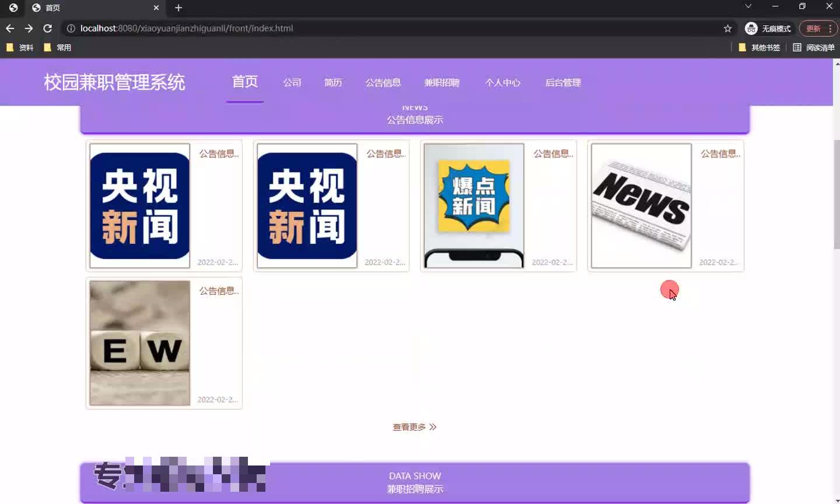Image resolution: width=840 pixels, height=504 pixels.
Task: Open the 阅读清单 reading list
Action: click(x=814, y=47)
